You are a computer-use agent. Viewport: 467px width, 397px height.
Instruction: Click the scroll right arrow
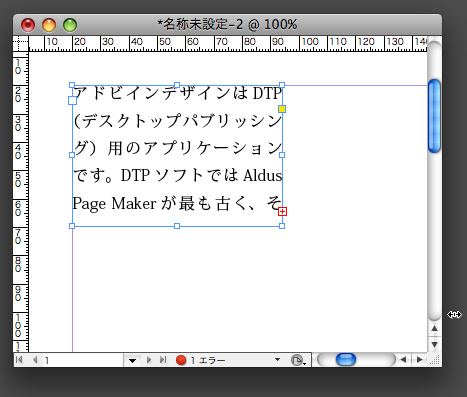[420, 360]
